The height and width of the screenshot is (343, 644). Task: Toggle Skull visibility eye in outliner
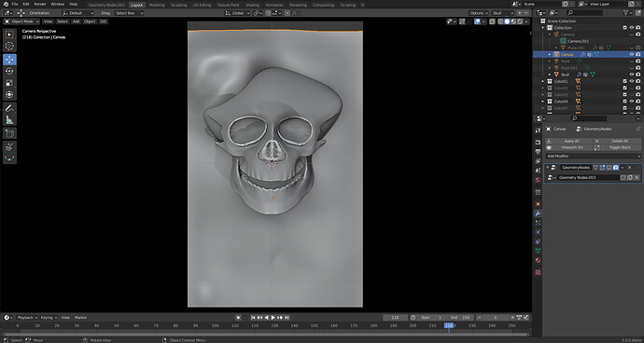click(632, 75)
